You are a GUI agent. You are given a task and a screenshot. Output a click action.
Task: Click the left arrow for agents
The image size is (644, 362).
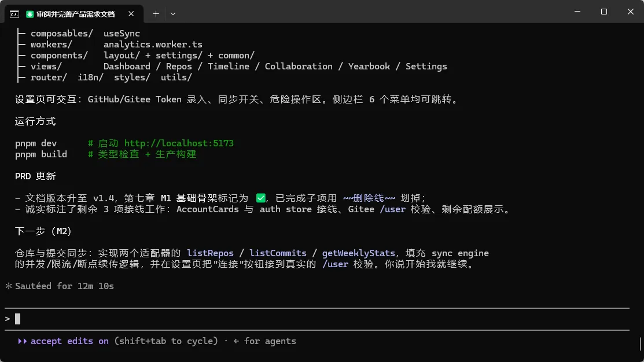tap(236, 341)
